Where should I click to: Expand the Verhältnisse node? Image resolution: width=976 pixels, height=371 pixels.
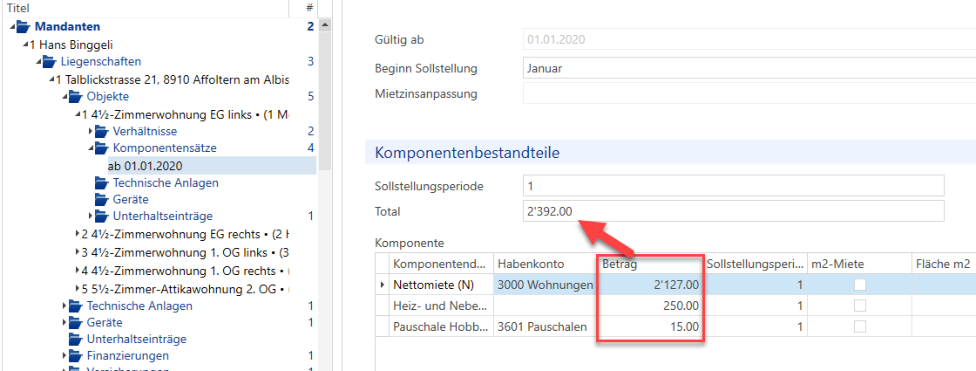point(90,131)
